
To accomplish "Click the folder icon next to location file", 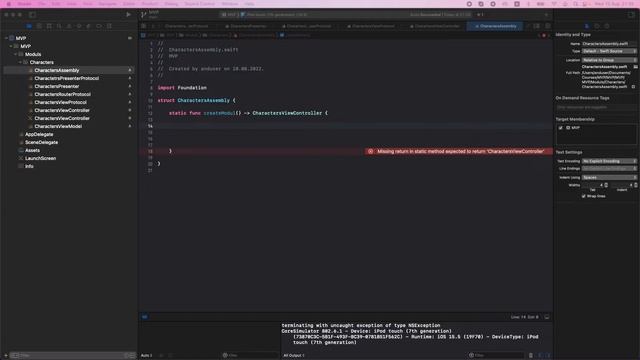I will click(x=636, y=67).
